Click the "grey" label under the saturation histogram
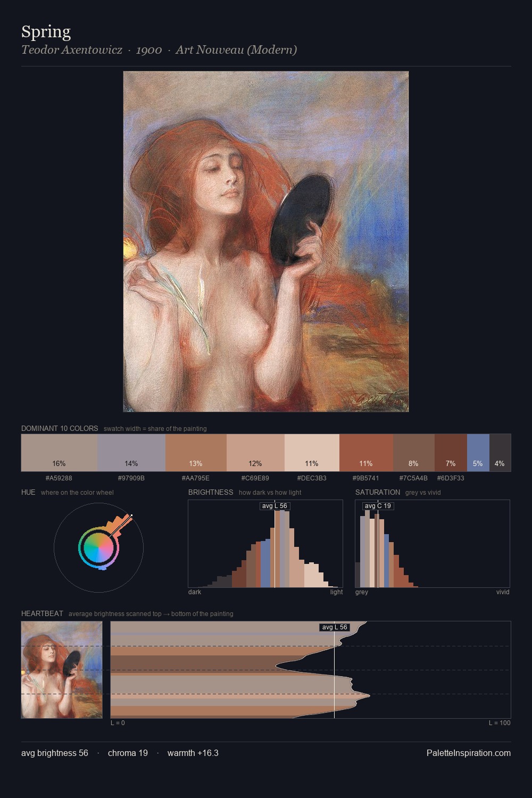Image resolution: width=532 pixels, height=798 pixels. (x=362, y=592)
